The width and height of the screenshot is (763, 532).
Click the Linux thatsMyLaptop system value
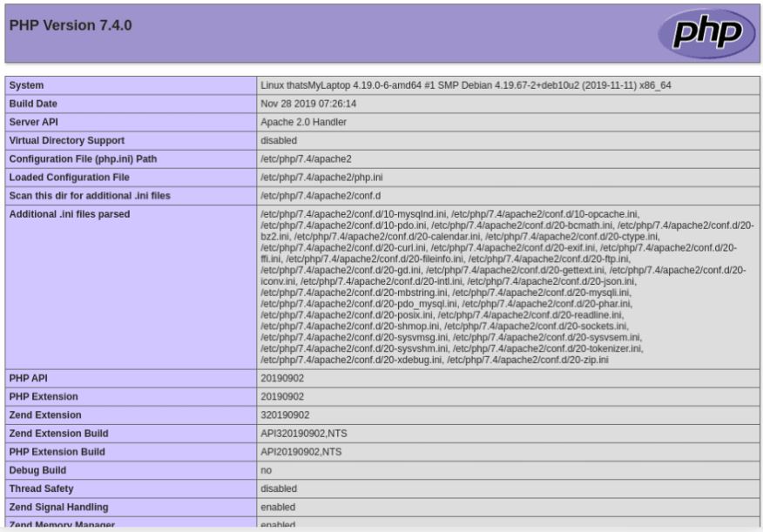click(x=465, y=85)
